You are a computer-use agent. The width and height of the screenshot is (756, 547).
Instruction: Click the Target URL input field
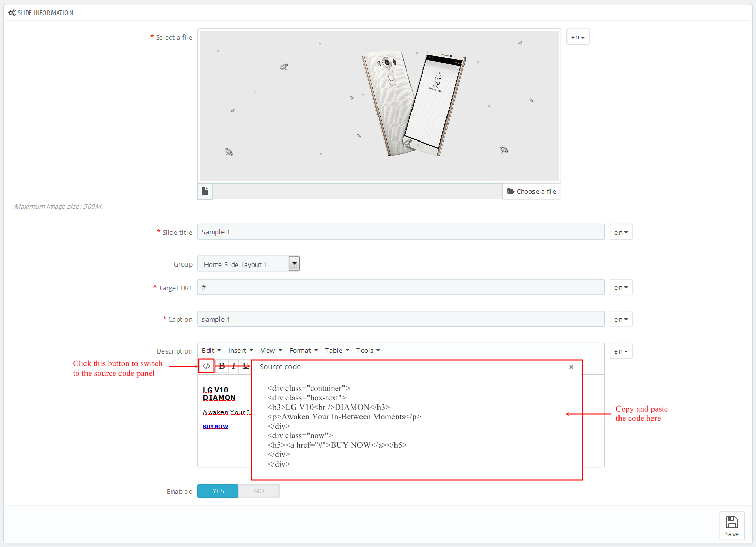(401, 288)
